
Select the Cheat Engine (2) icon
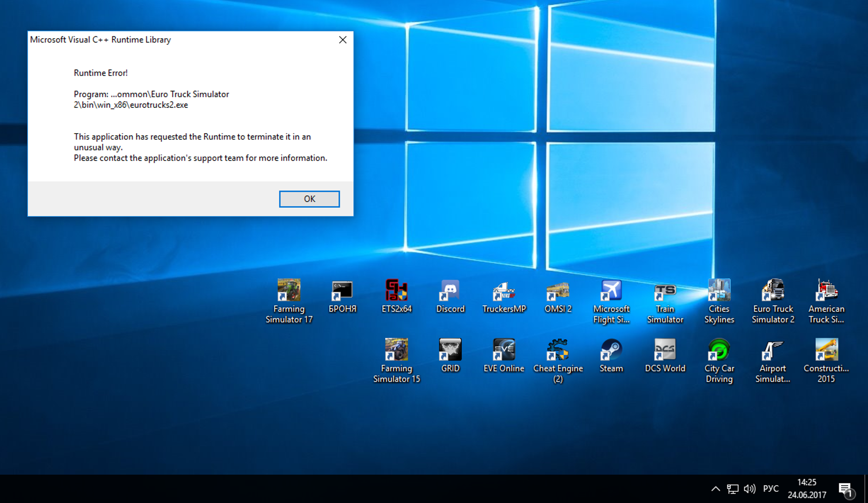click(x=558, y=361)
